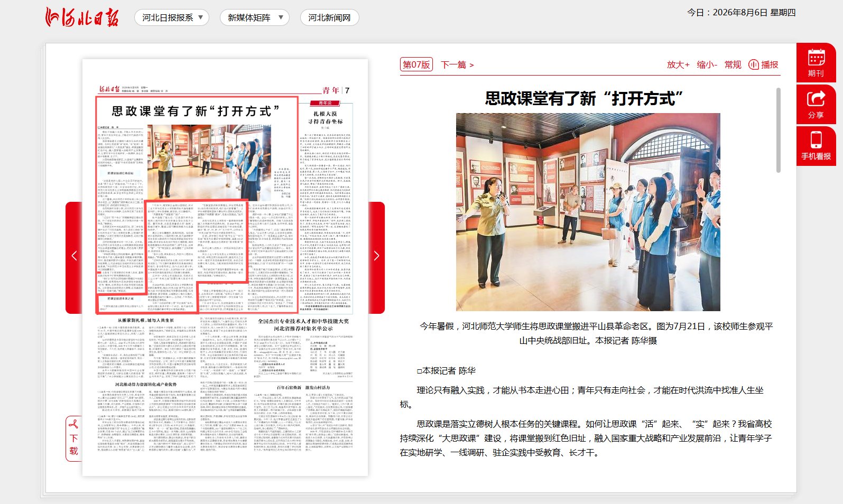Go to 河北新闻网
The width and height of the screenshot is (843, 504).
coord(329,17)
